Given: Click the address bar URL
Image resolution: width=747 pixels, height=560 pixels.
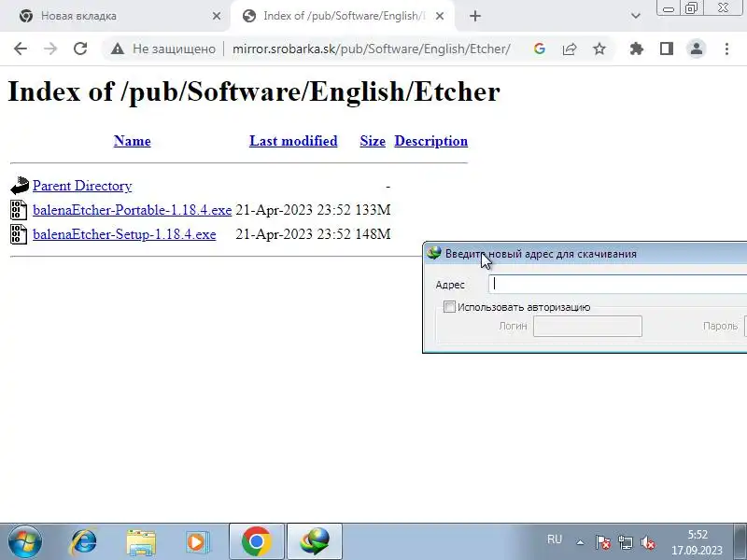Looking at the screenshot, I should click(x=372, y=49).
